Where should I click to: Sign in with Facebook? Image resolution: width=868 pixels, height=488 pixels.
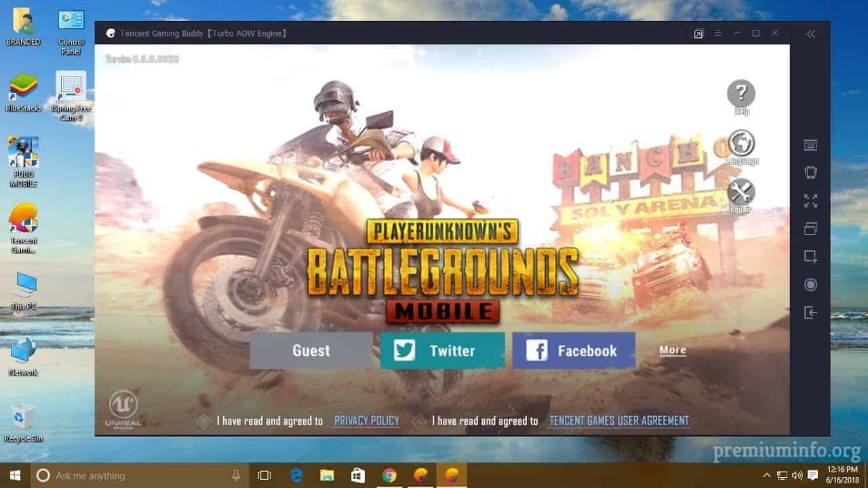click(574, 350)
